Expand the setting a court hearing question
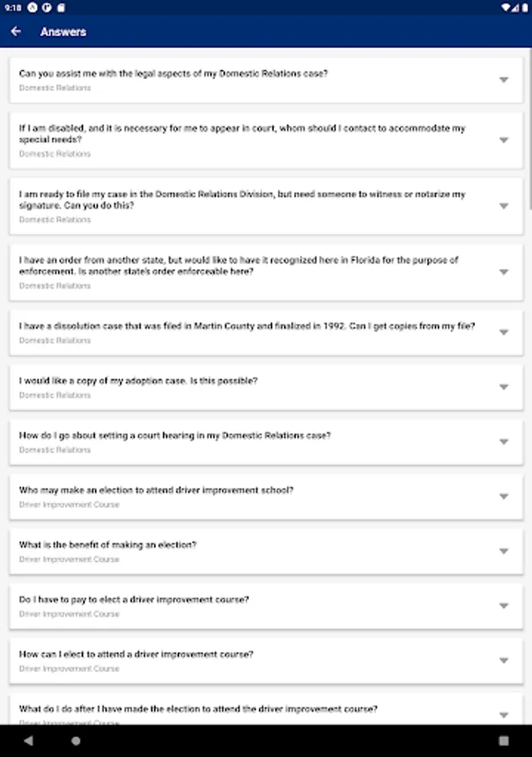This screenshot has height=757, width=532. (x=503, y=442)
